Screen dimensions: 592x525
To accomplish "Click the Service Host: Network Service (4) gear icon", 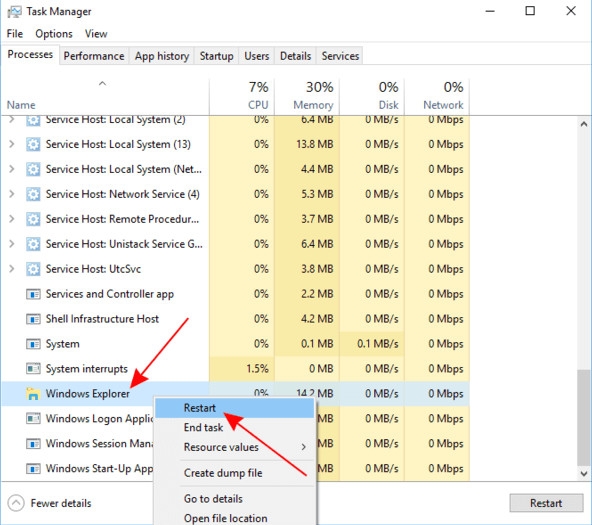I will [33, 194].
